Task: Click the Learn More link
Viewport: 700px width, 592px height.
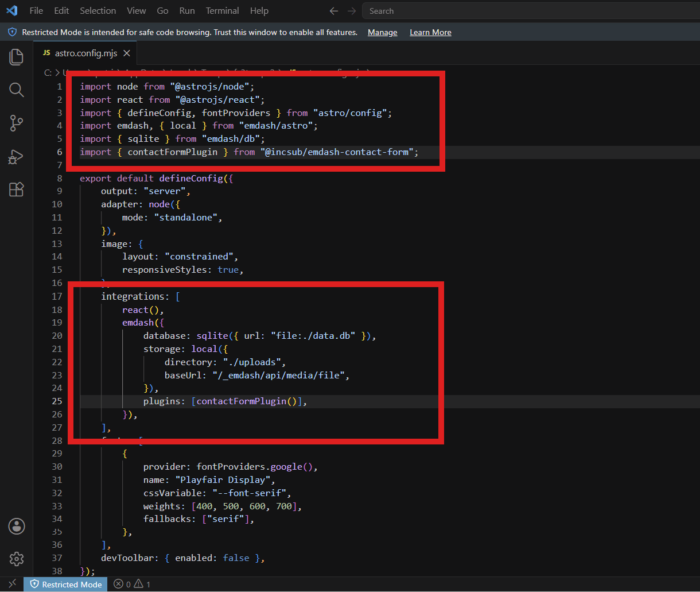Action: (430, 32)
